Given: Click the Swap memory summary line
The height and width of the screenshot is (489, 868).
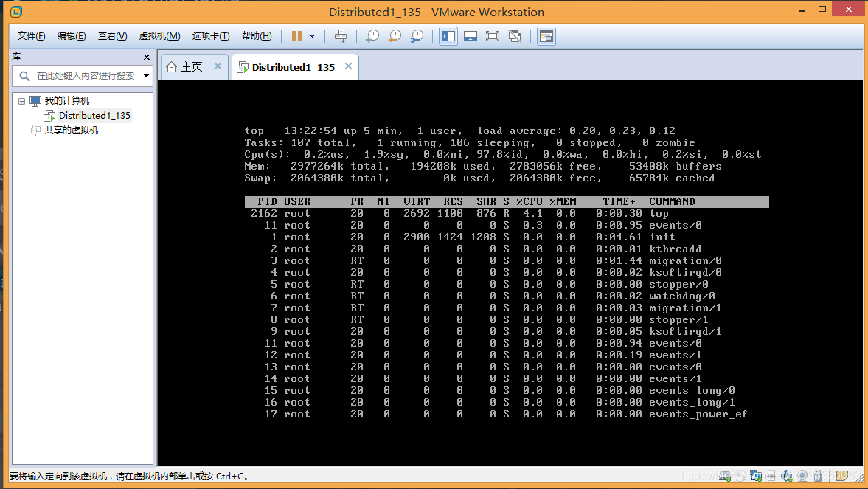Looking at the screenshot, I should click(x=479, y=178).
